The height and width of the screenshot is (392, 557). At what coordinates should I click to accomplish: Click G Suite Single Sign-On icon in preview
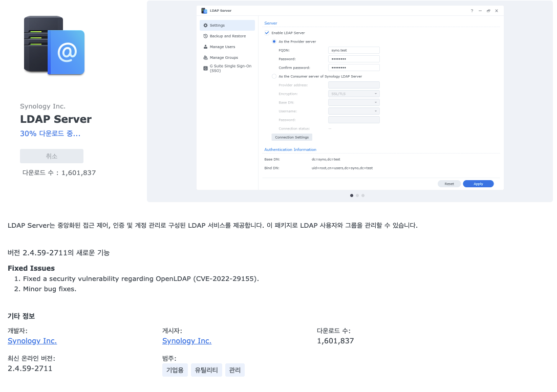[205, 68]
